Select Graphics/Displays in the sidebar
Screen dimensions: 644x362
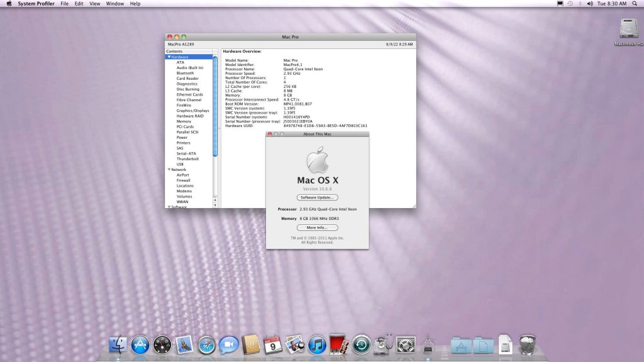192,111
